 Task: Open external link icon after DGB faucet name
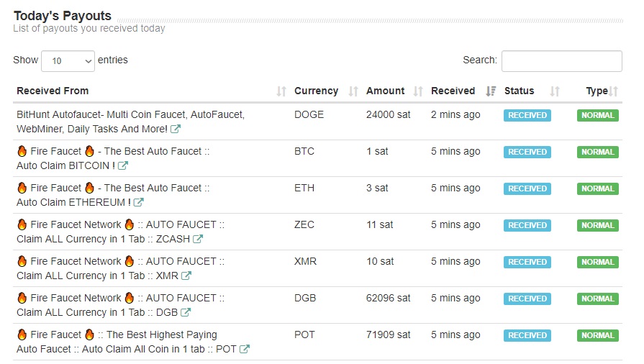[185, 312]
